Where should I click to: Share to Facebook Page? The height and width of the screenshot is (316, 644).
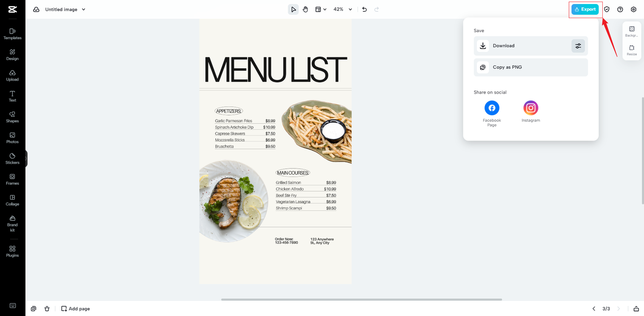click(492, 113)
